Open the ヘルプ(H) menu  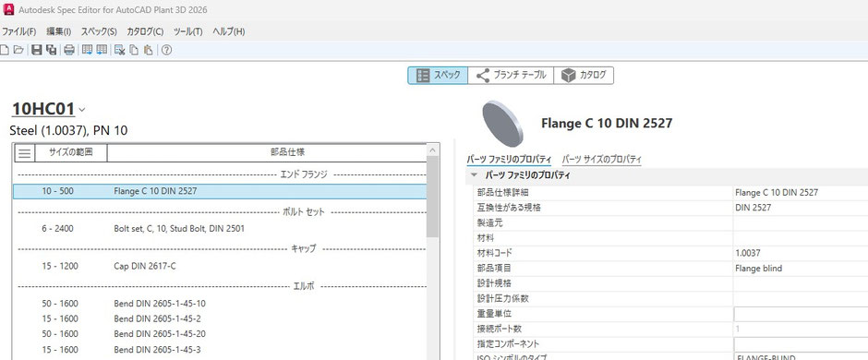tap(229, 31)
